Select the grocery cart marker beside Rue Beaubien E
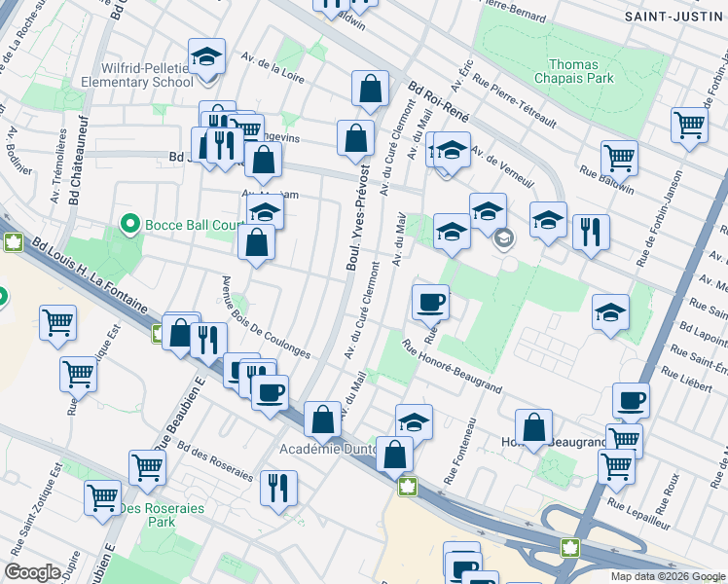 (x=147, y=469)
